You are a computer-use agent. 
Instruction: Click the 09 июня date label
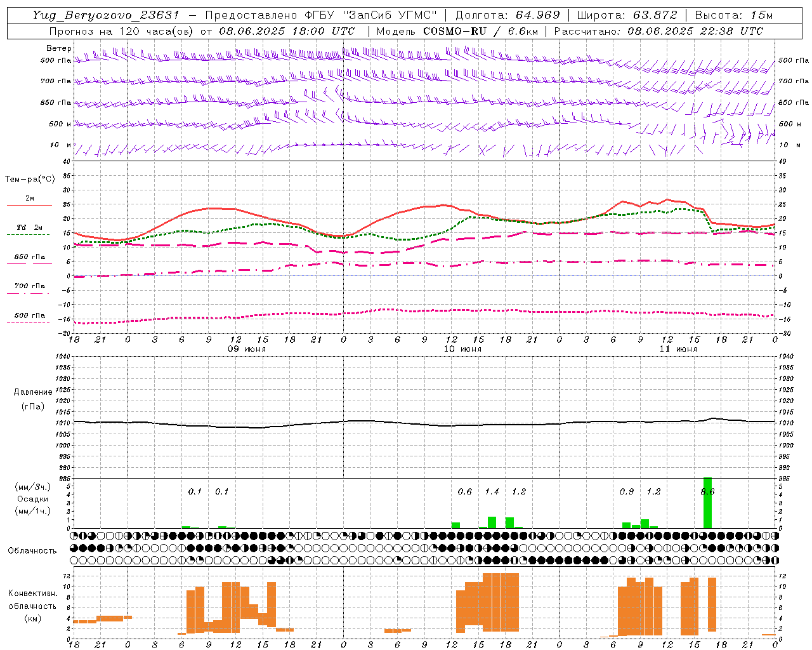247,349
